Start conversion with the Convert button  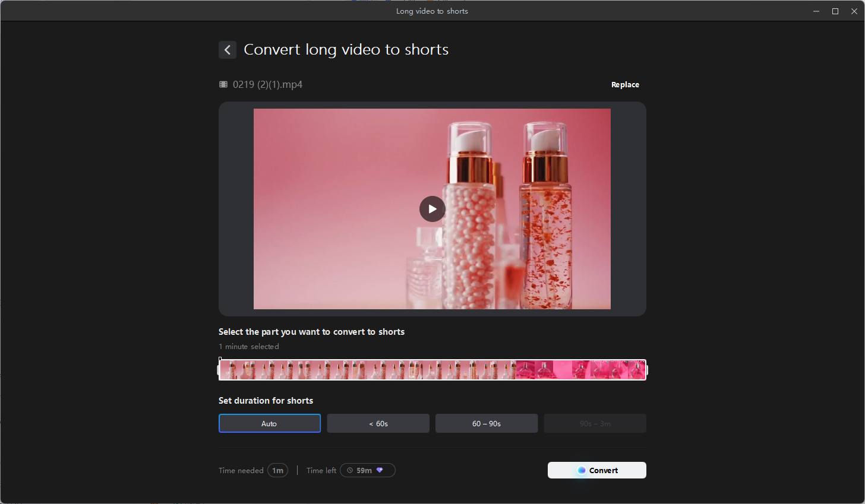596,470
